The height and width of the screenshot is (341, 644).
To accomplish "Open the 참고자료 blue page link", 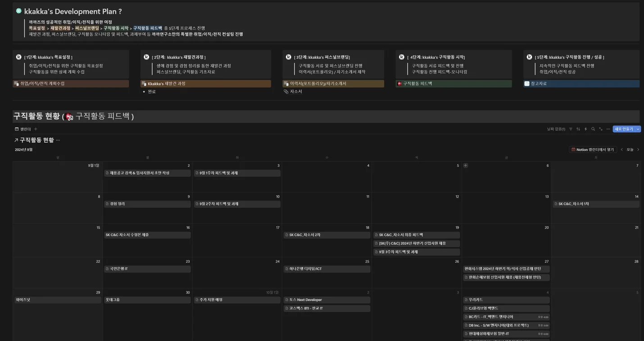I will [581, 84].
